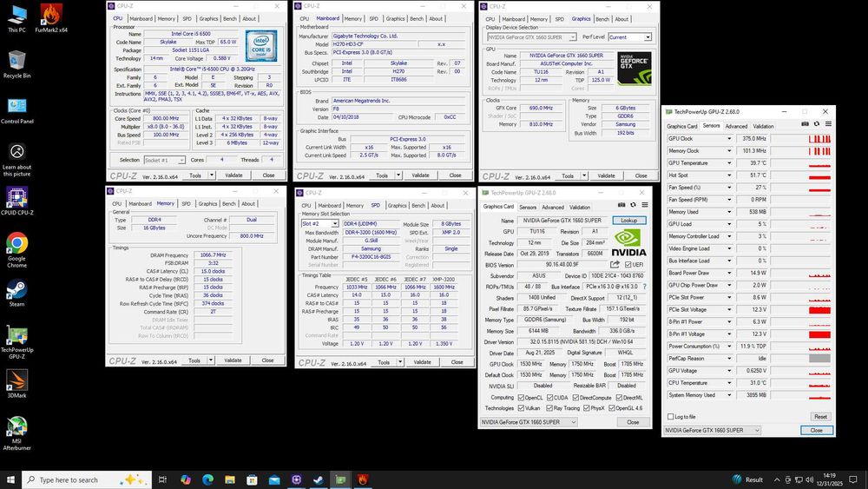Toggle the PhysX checkbox
The height and width of the screenshot is (489, 868).
click(x=586, y=408)
